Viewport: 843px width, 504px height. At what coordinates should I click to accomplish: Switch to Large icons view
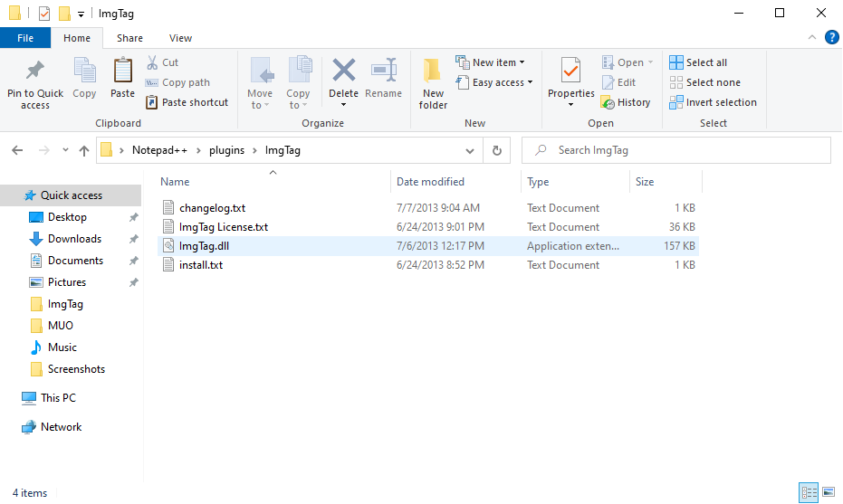829,492
